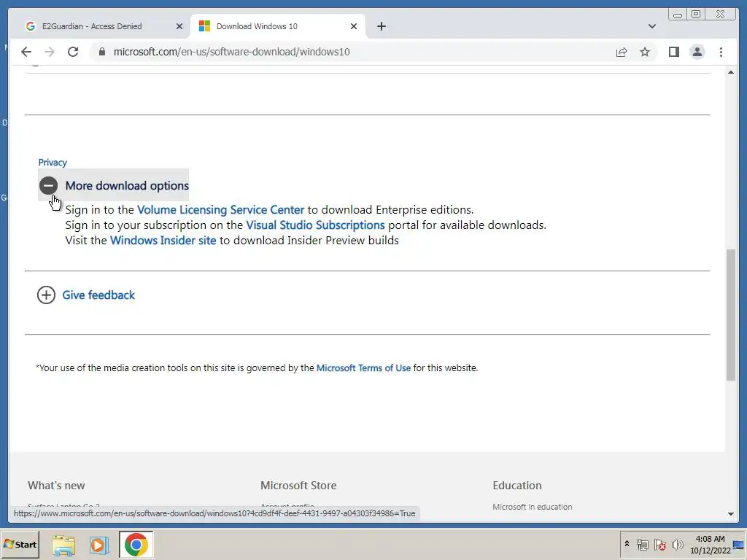
Task: Click the plus circle icon next to Give feedback
Action: click(x=46, y=295)
